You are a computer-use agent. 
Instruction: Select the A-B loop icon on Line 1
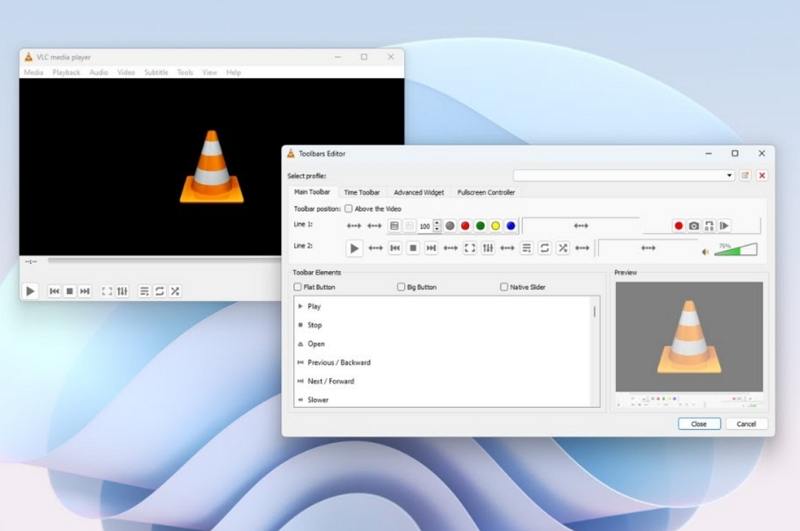coord(709,225)
